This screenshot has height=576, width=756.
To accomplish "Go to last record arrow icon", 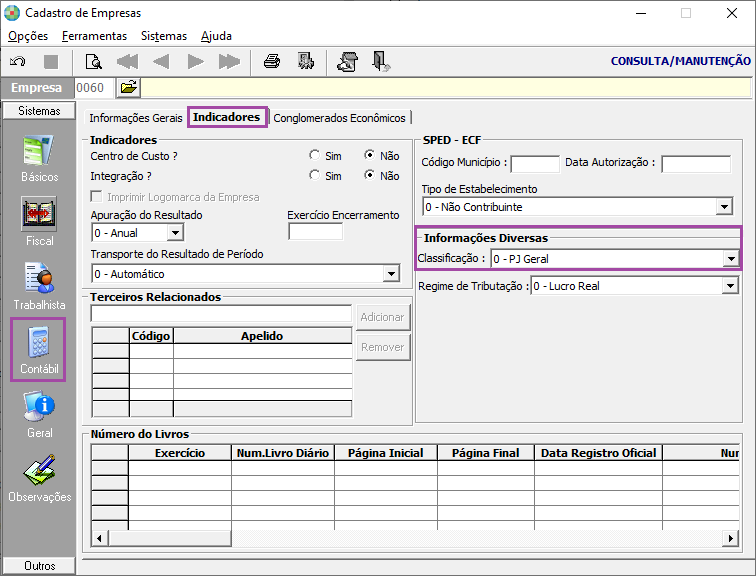I will click(229, 62).
